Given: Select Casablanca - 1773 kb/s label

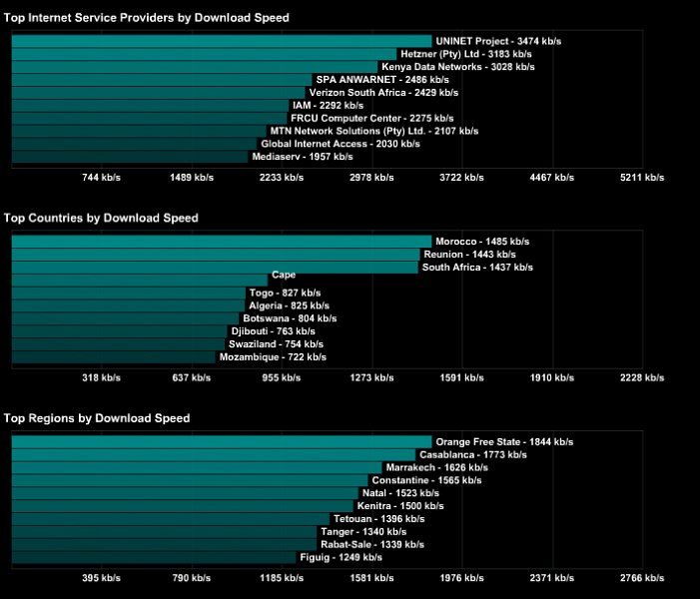Looking at the screenshot, I should click(x=473, y=455).
